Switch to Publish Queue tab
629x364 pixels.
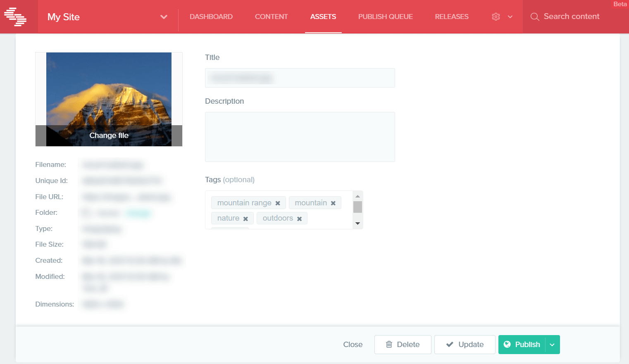pyautogui.click(x=385, y=17)
